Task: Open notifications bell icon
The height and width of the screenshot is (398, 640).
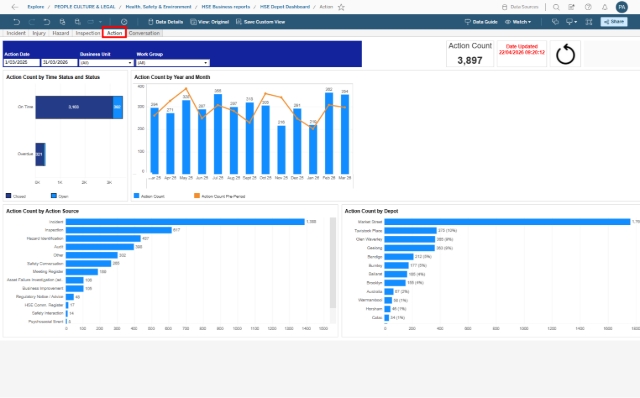Action: tap(604, 7)
